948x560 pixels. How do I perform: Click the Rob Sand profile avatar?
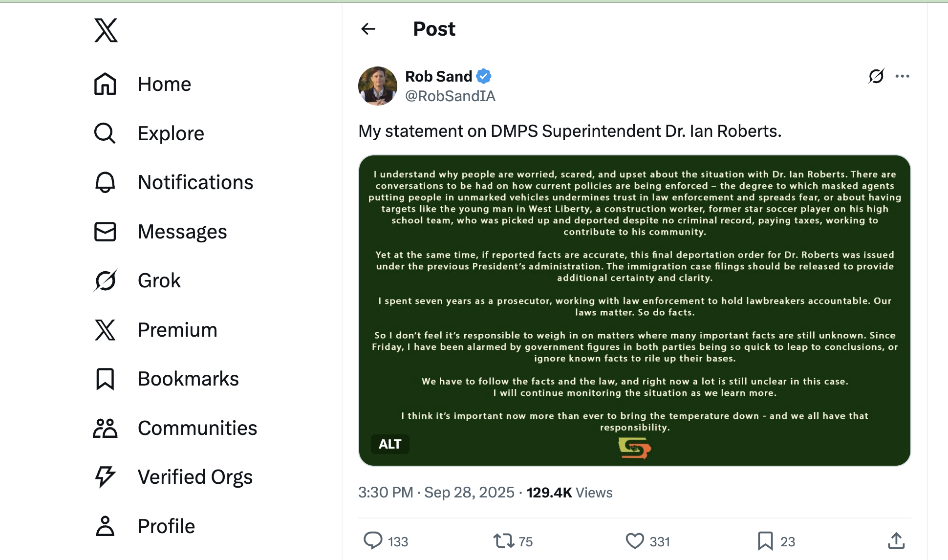[x=378, y=86]
